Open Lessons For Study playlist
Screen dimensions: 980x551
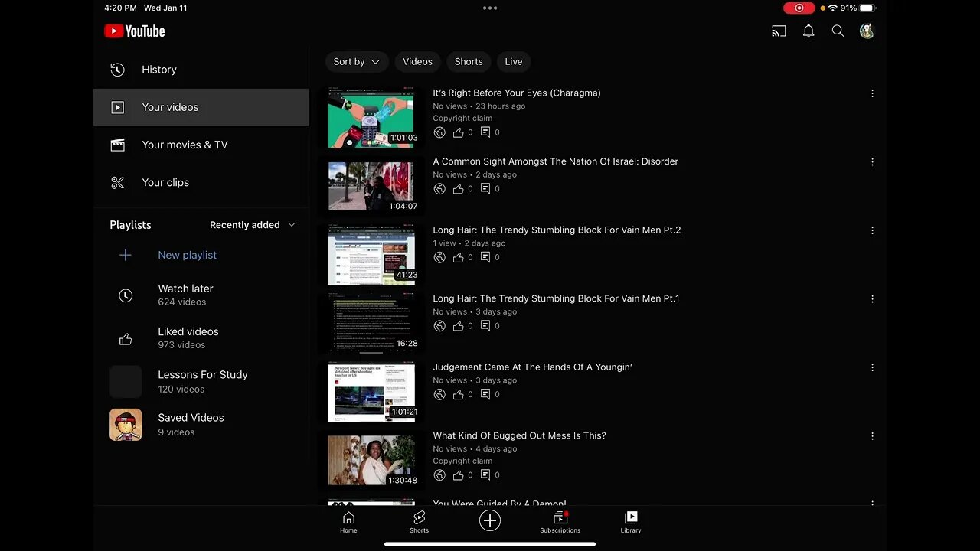click(x=201, y=382)
